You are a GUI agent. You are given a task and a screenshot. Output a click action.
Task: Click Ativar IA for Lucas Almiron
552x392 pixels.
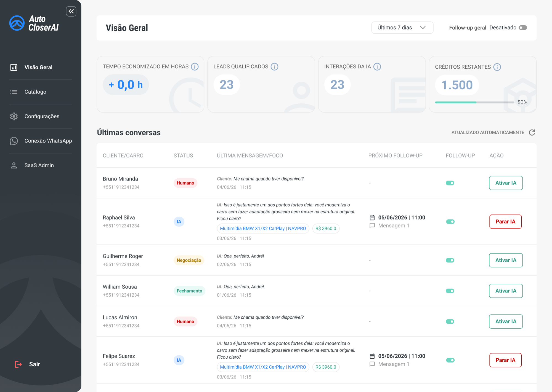click(x=506, y=321)
